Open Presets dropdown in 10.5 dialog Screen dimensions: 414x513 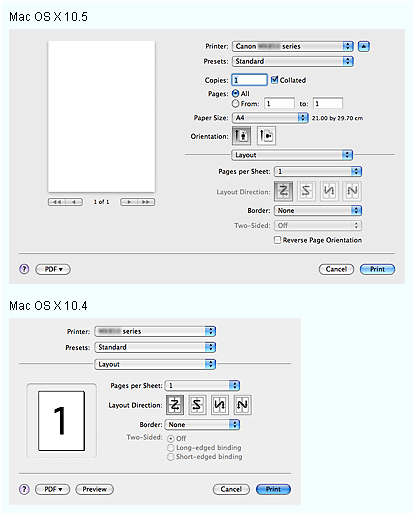point(293,61)
